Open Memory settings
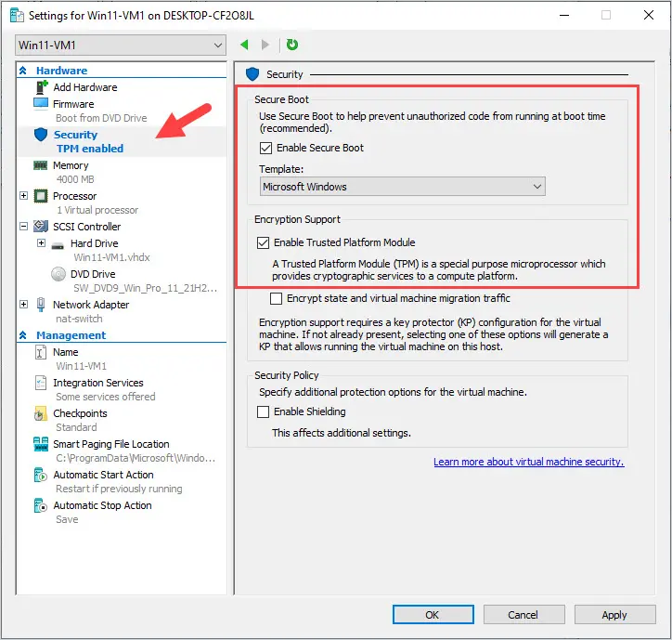672x640 pixels. tap(71, 165)
